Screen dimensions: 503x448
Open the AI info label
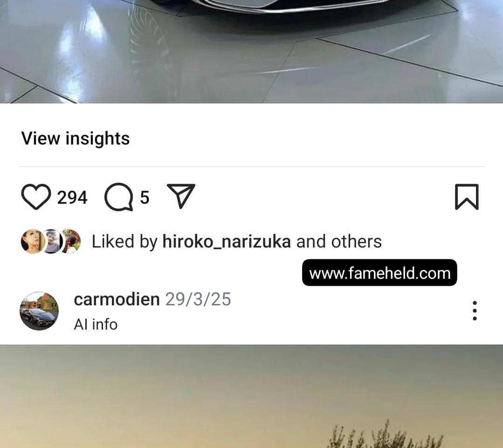(x=96, y=324)
